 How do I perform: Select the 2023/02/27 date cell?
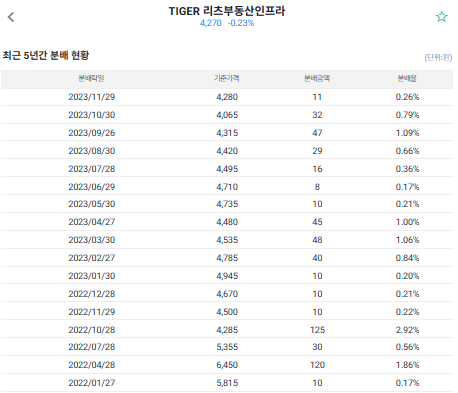tap(92, 258)
